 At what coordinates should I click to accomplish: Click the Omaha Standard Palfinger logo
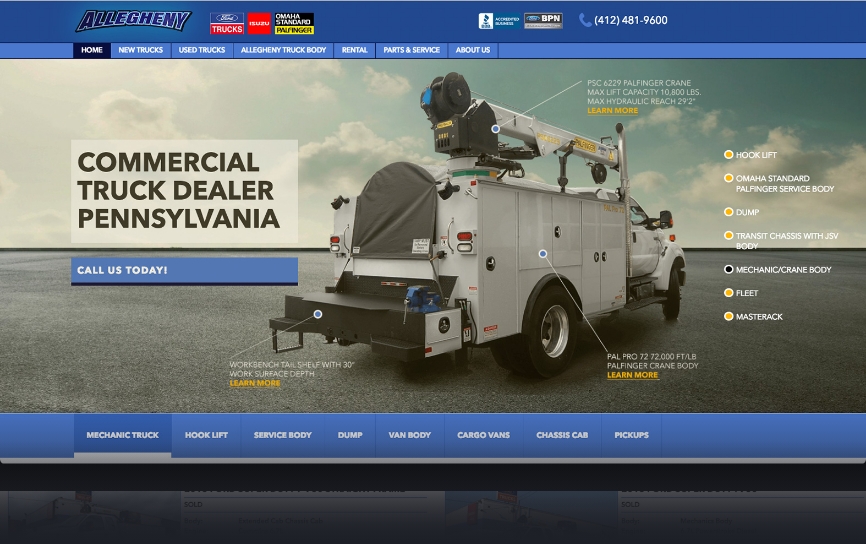pos(294,23)
